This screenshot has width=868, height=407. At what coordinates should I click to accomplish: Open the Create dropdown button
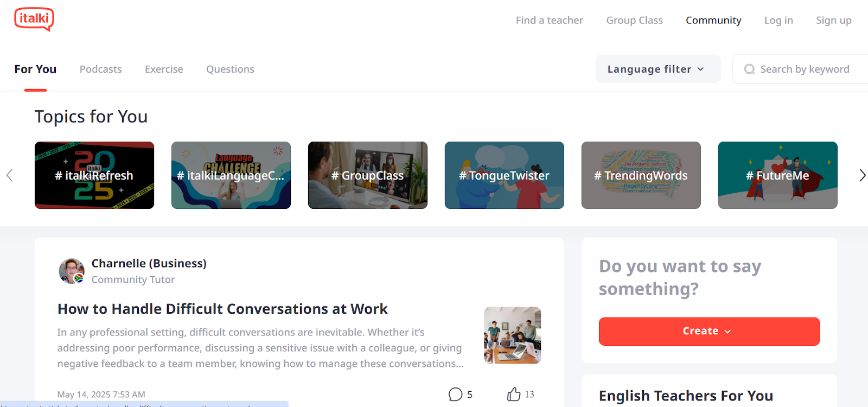pos(709,332)
